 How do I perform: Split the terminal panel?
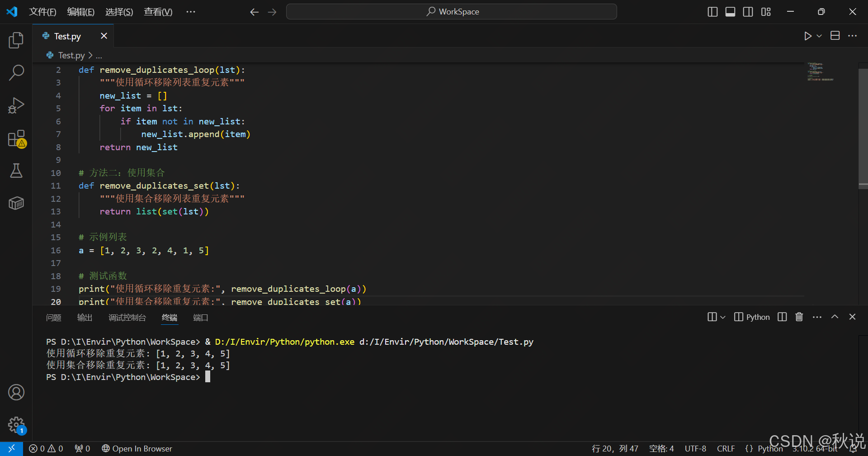(782, 317)
